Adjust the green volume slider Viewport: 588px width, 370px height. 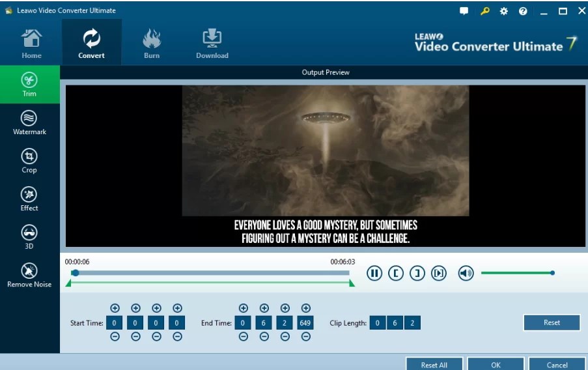click(x=518, y=273)
